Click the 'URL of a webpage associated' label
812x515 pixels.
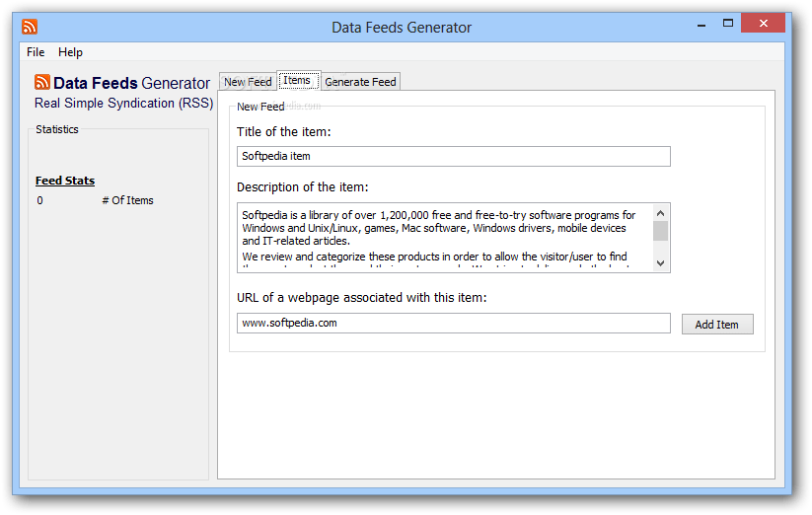[x=361, y=298]
